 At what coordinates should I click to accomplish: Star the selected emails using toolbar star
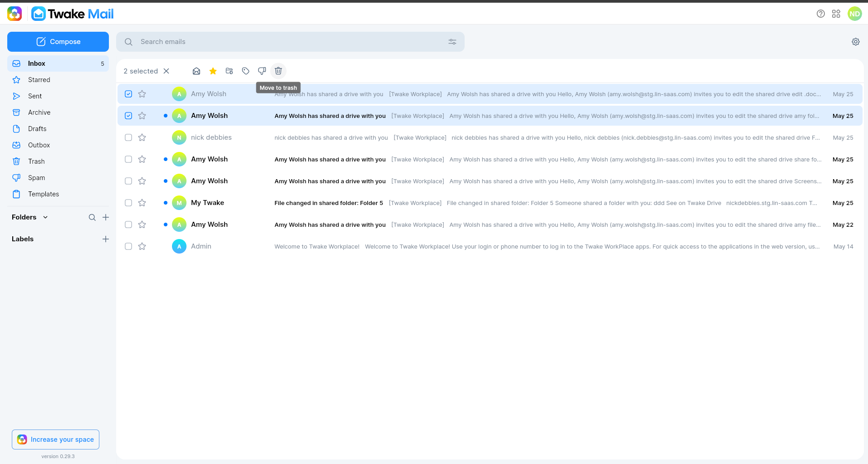pyautogui.click(x=213, y=71)
